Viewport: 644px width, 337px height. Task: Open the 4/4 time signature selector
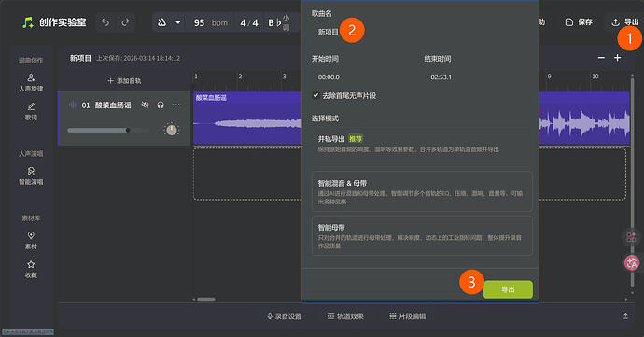(249, 22)
